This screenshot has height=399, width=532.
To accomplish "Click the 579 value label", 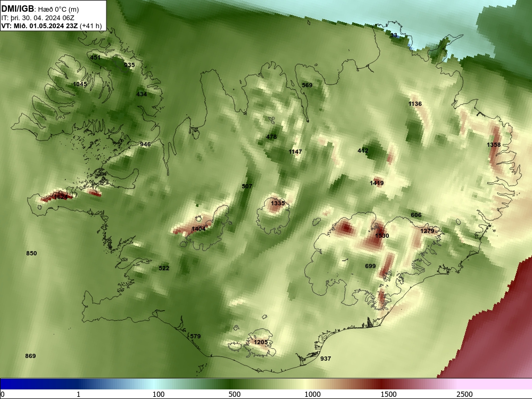I will pos(195,336).
